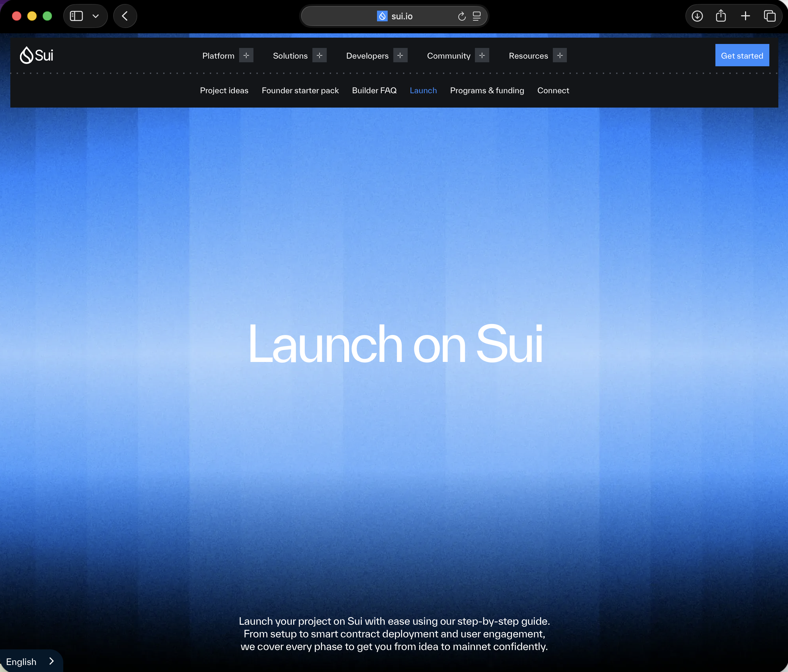The image size is (788, 672).
Task: Expand the Platform menu plus icon
Action: [246, 56]
